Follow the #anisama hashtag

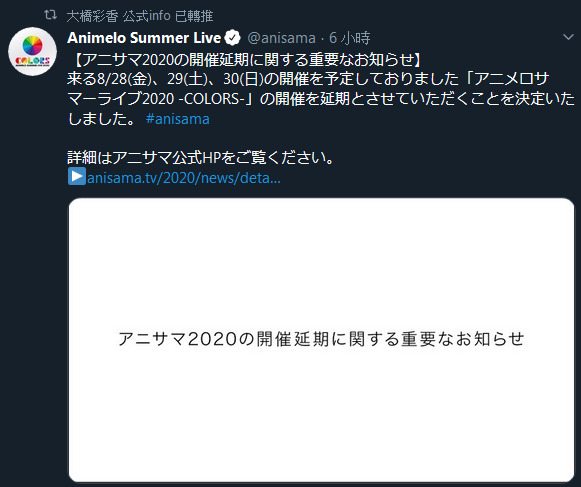[177, 119]
